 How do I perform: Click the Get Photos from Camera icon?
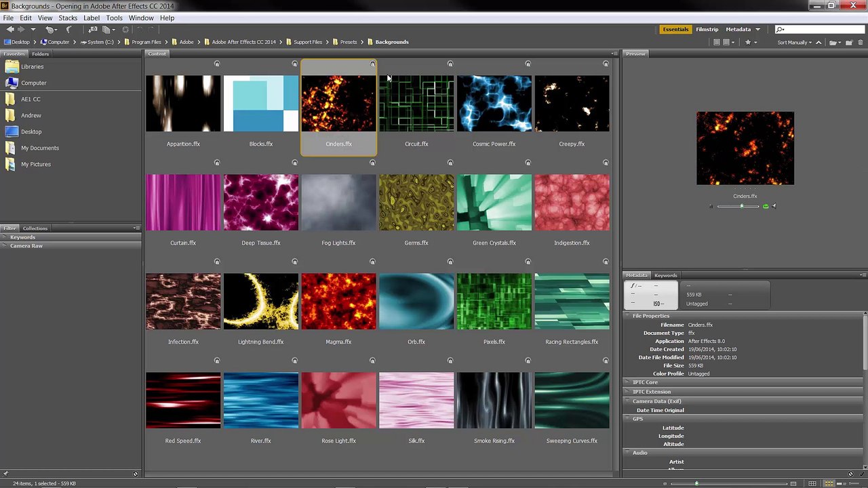pos(93,29)
